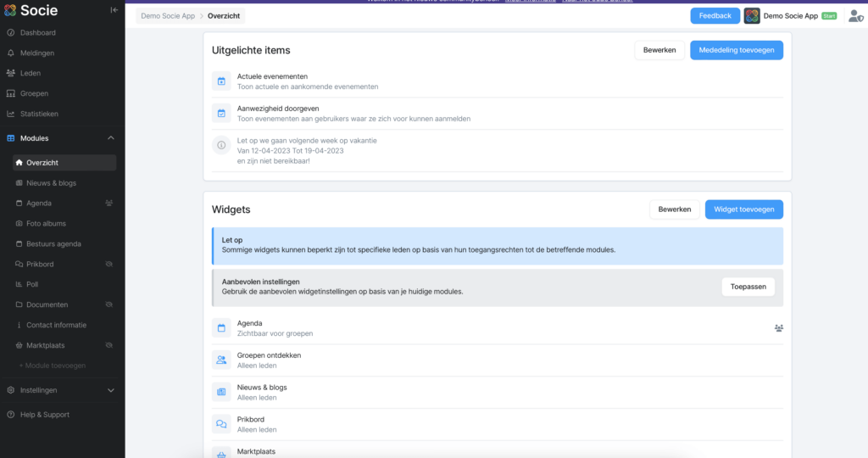This screenshot has height=458, width=868.
Task: Click Widget toevoegen button
Action: click(x=744, y=209)
